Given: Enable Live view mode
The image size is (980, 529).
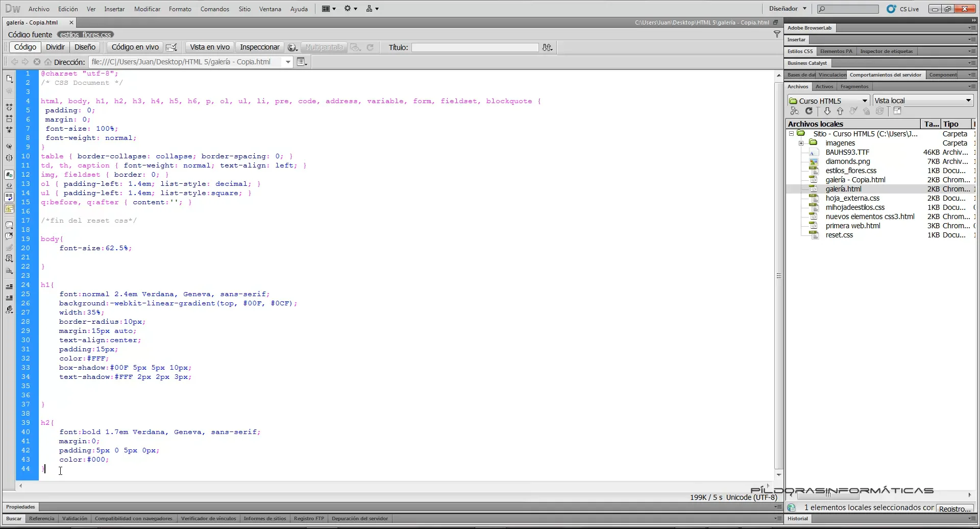Looking at the screenshot, I should click(x=209, y=47).
